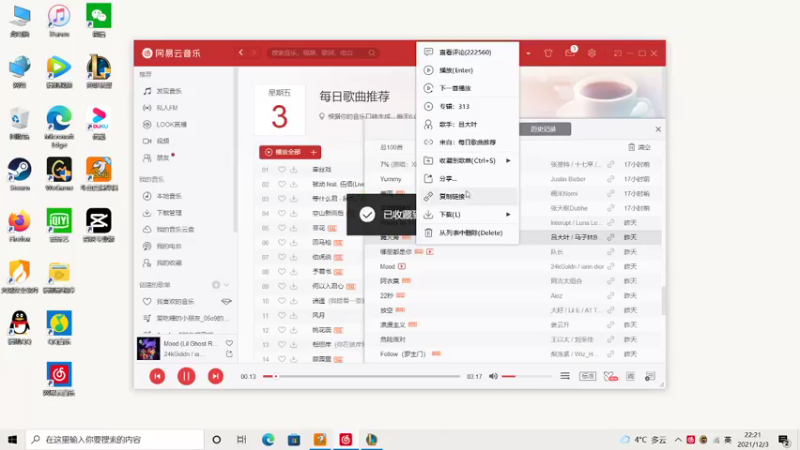
Task: Seek on the song progress bar
Action: (361, 376)
